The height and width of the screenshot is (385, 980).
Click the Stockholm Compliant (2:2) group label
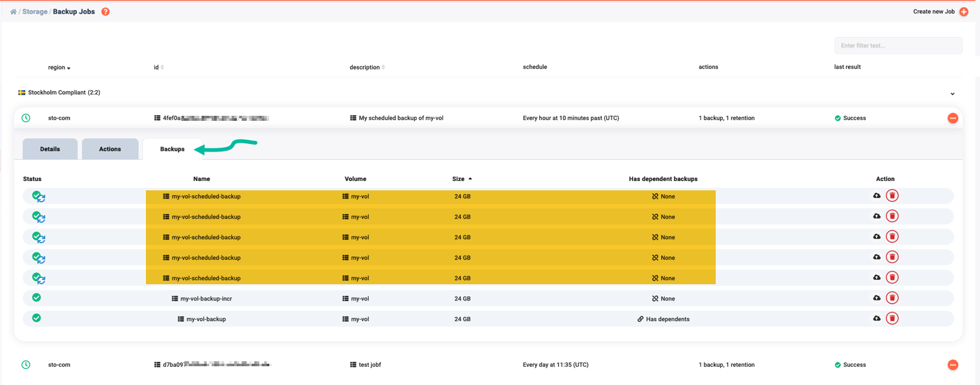click(64, 93)
